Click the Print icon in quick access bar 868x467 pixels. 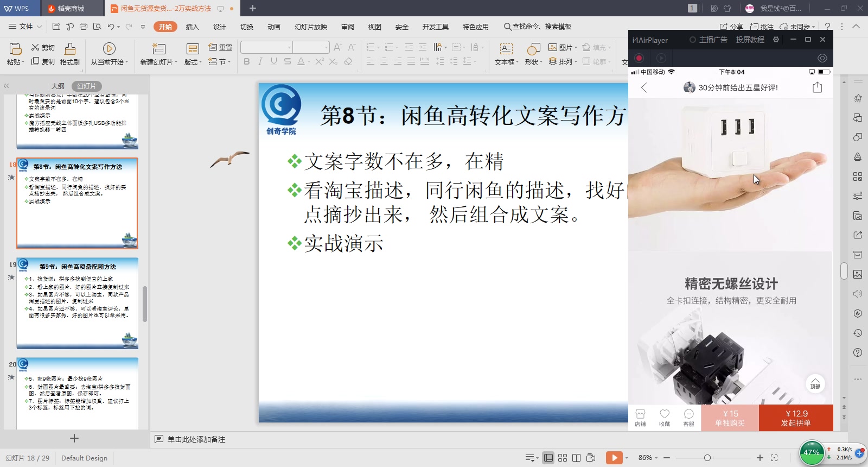84,26
